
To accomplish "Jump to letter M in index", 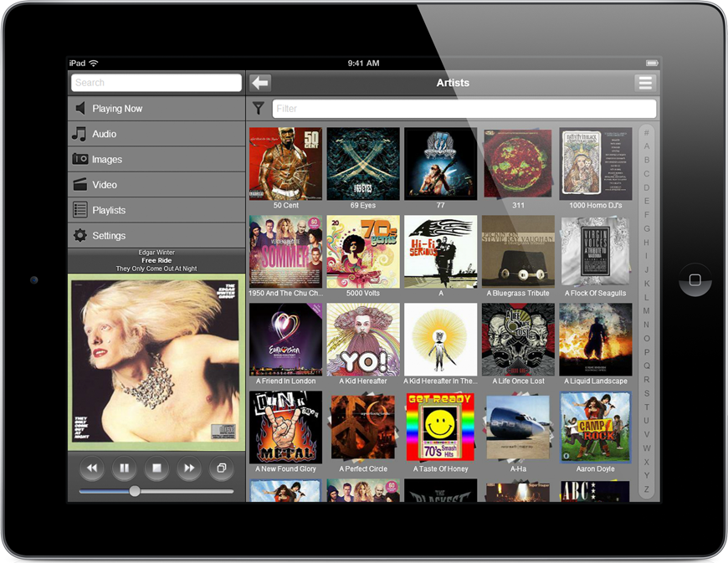I will [x=646, y=311].
